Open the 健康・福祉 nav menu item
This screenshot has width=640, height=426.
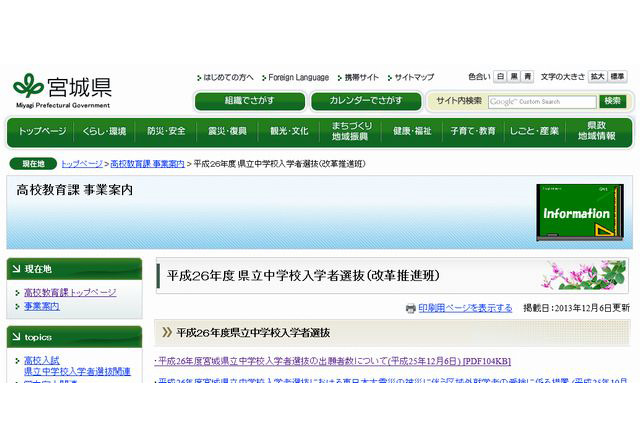click(x=412, y=131)
